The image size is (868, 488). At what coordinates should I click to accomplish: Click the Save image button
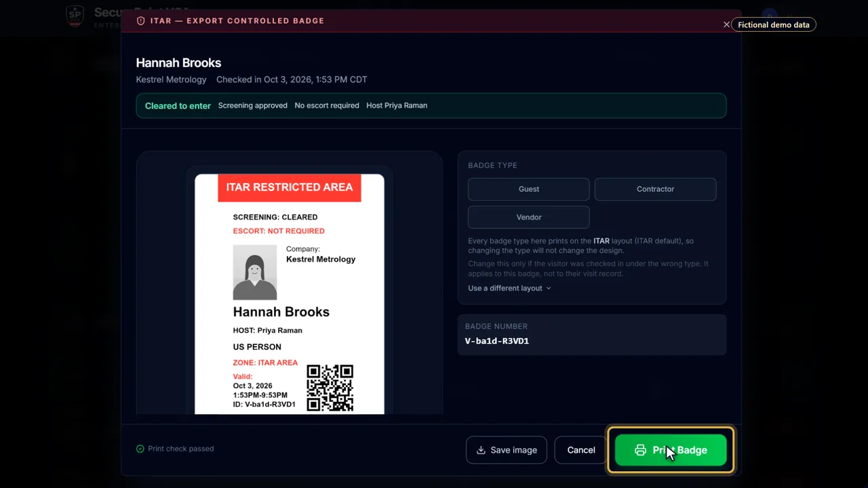click(x=507, y=450)
